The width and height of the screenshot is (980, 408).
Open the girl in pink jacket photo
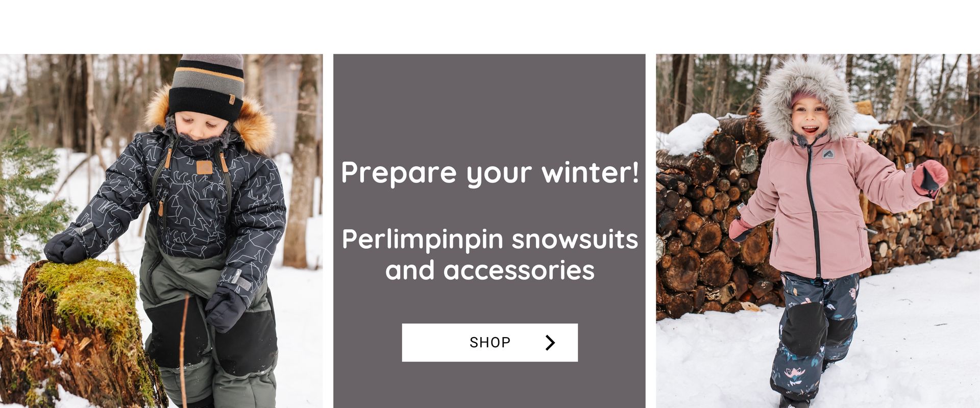click(818, 231)
